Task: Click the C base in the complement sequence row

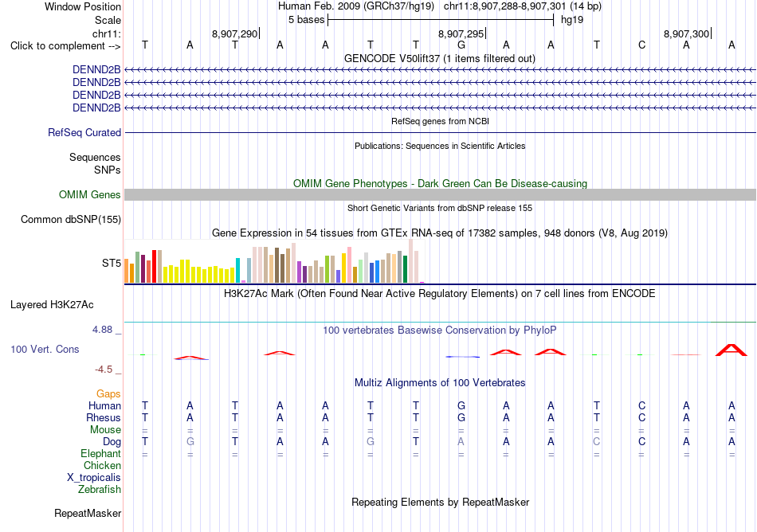Action: [641, 45]
